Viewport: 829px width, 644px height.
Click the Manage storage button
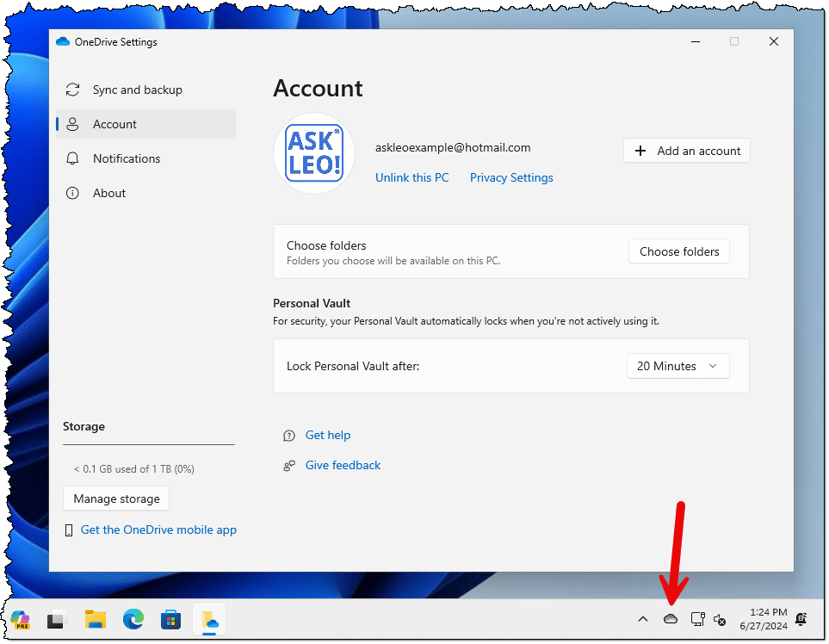pyautogui.click(x=116, y=498)
